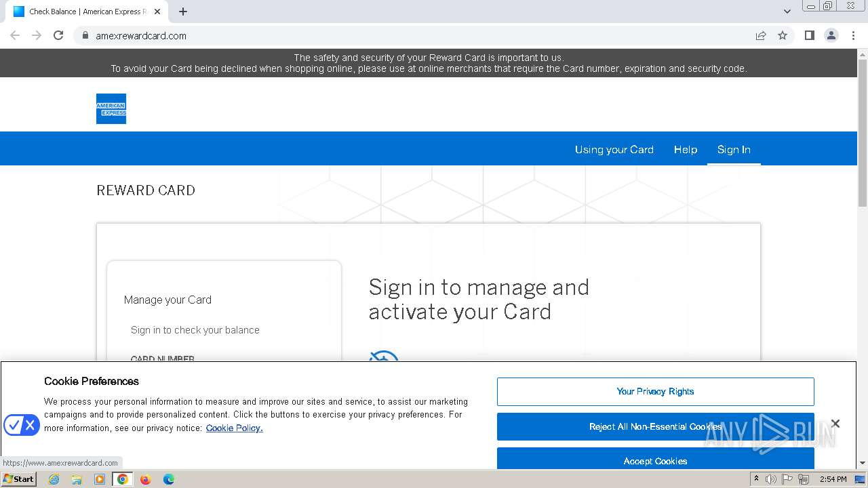Click Sign in to check your balance
The width and height of the screenshot is (868, 488).
pos(195,330)
